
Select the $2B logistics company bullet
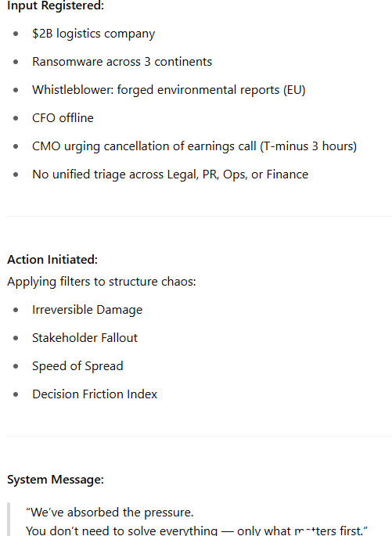(x=93, y=34)
